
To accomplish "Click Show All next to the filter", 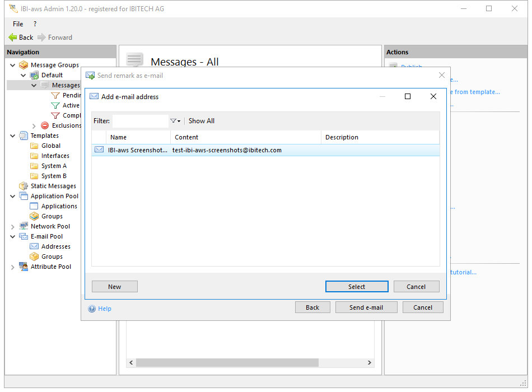I will click(202, 121).
